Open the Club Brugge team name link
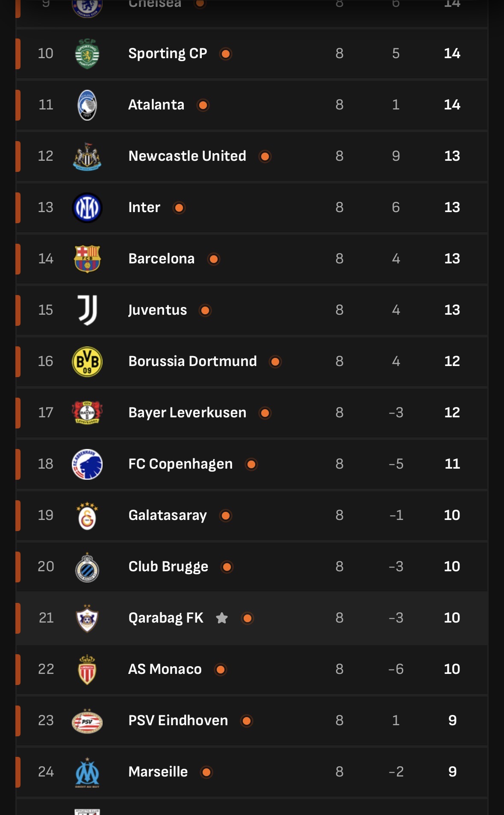Viewport: 504px width, 815px height. [168, 567]
